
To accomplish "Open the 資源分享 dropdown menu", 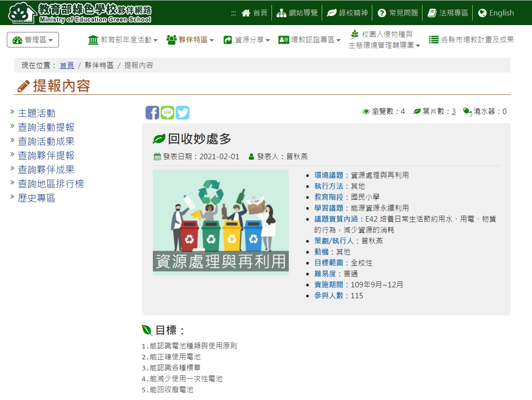I will click(247, 40).
